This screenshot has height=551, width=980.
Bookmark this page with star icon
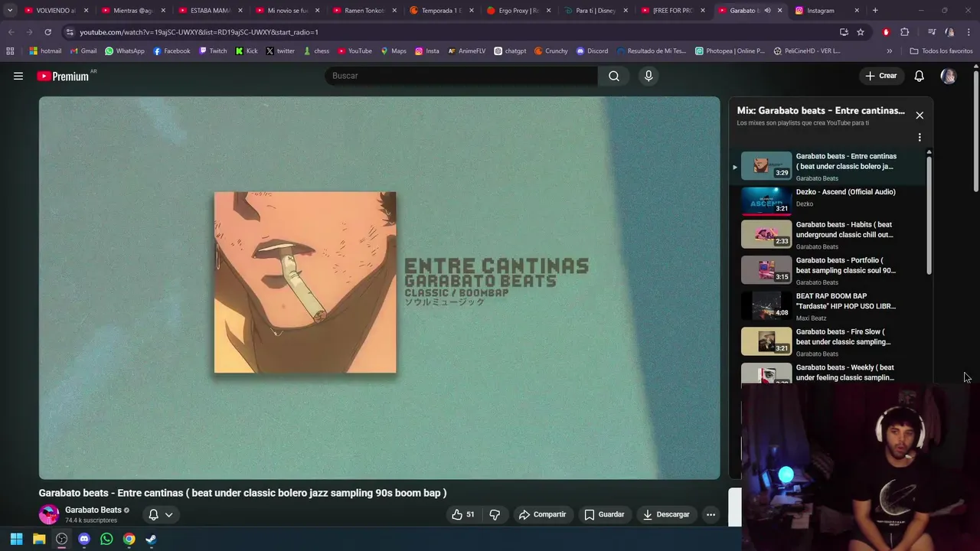[x=861, y=32]
